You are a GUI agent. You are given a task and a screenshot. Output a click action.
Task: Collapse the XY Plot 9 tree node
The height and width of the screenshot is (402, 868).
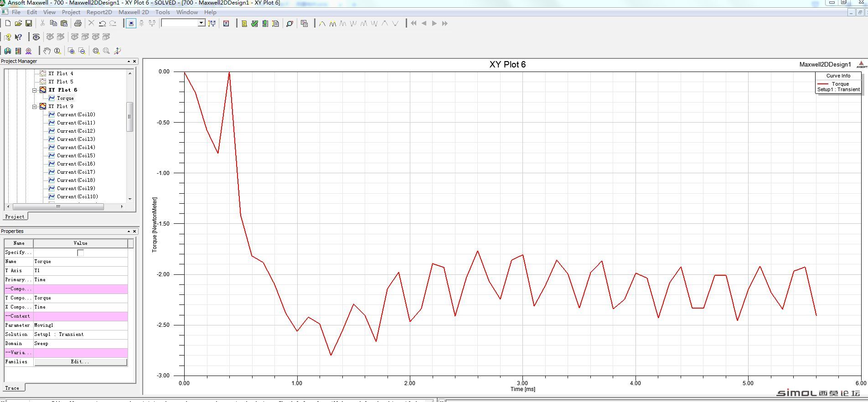[x=35, y=107]
